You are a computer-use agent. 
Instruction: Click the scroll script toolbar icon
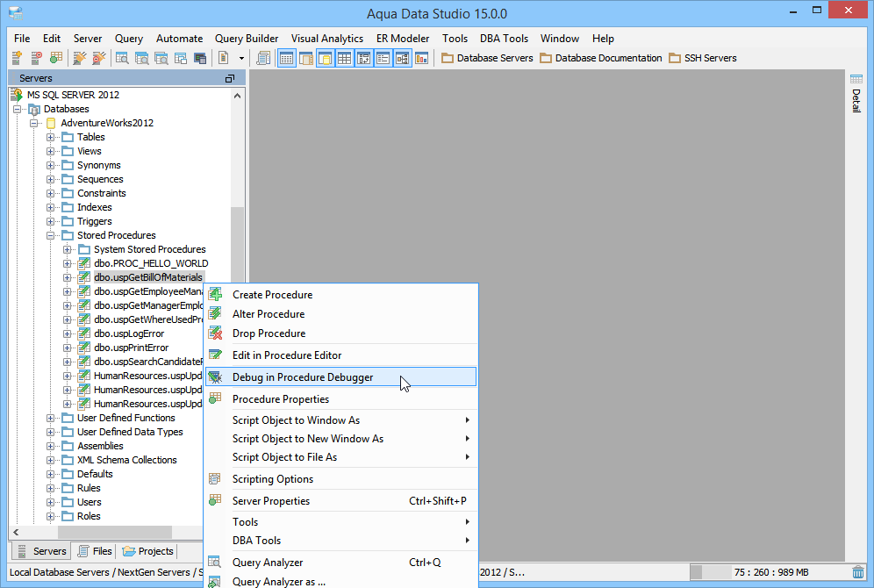click(x=263, y=57)
